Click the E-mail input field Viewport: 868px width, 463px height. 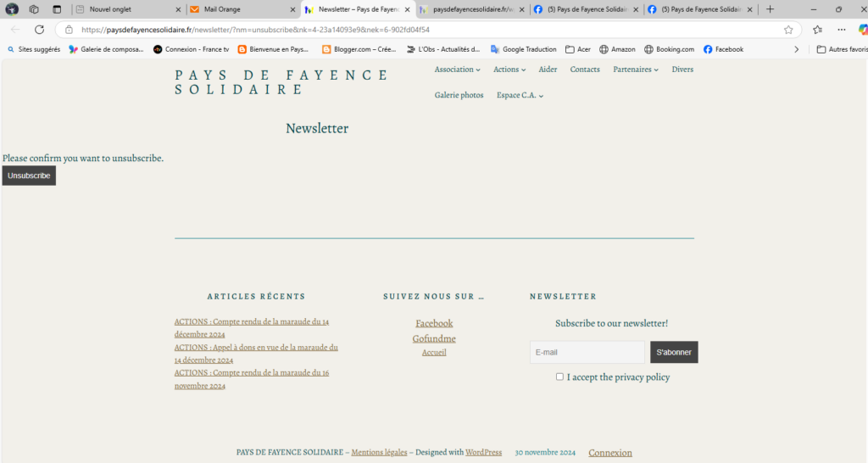pos(587,352)
